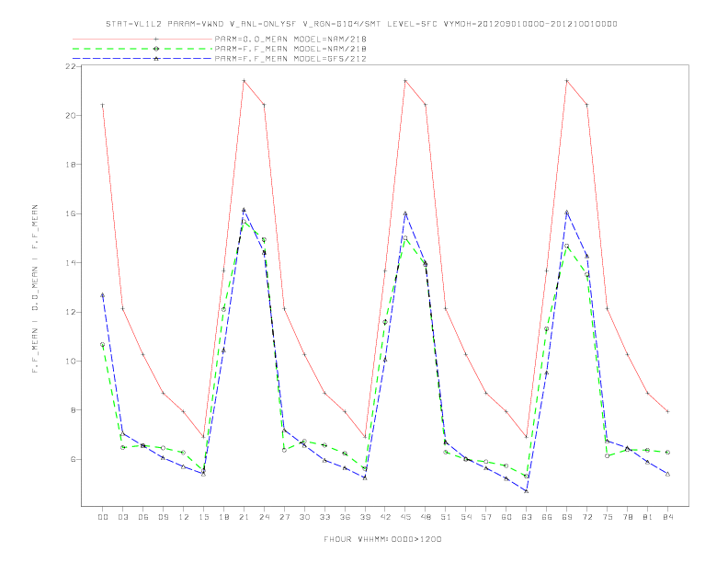
Task: Click x-axis forecast hour label 81
Action: pyautogui.click(x=648, y=517)
